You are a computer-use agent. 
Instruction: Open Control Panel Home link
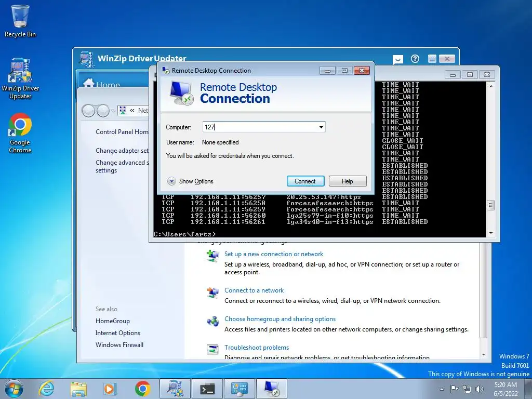point(122,131)
